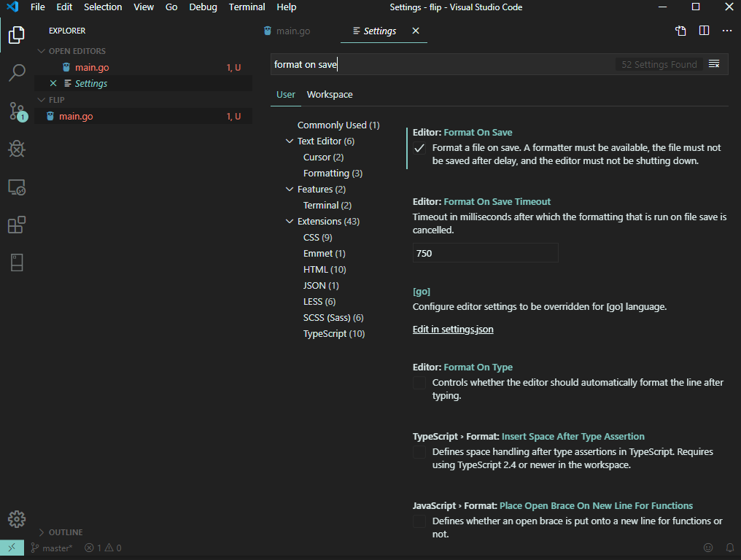Open the filter settings icon in search bar
The height and width of the screenshot is (560, 741).
[x=713, y=64]
